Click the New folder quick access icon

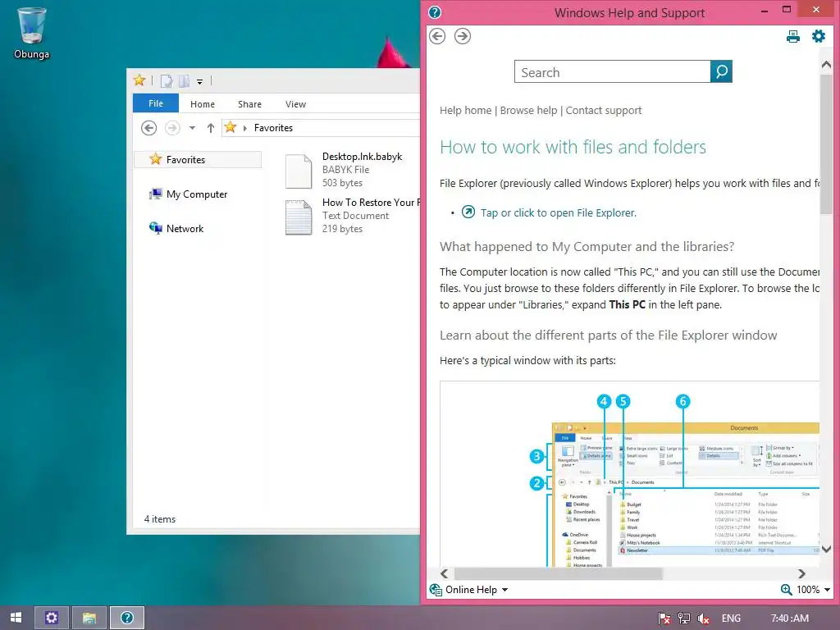click(184, 81)
